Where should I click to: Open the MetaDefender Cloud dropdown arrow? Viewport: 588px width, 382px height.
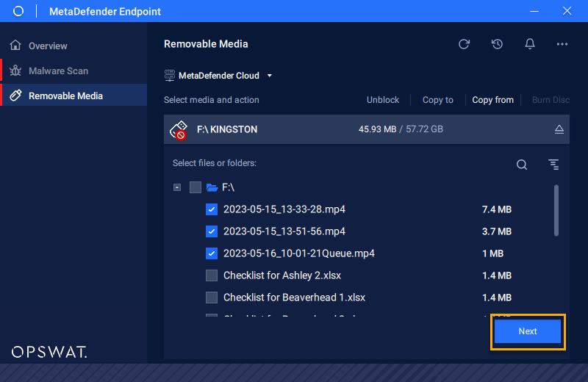pos(270,76)
